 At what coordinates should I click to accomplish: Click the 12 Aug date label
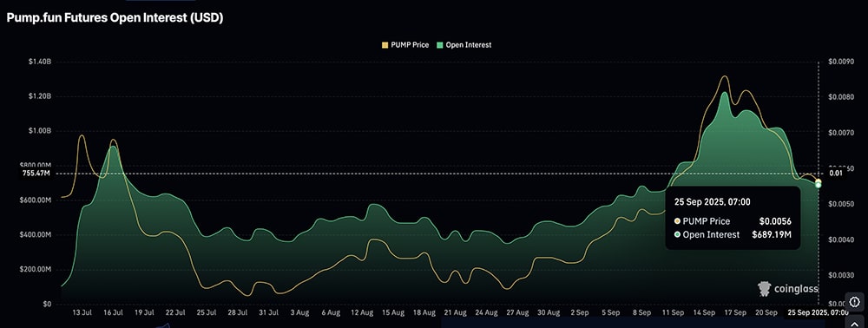(362, 313)
